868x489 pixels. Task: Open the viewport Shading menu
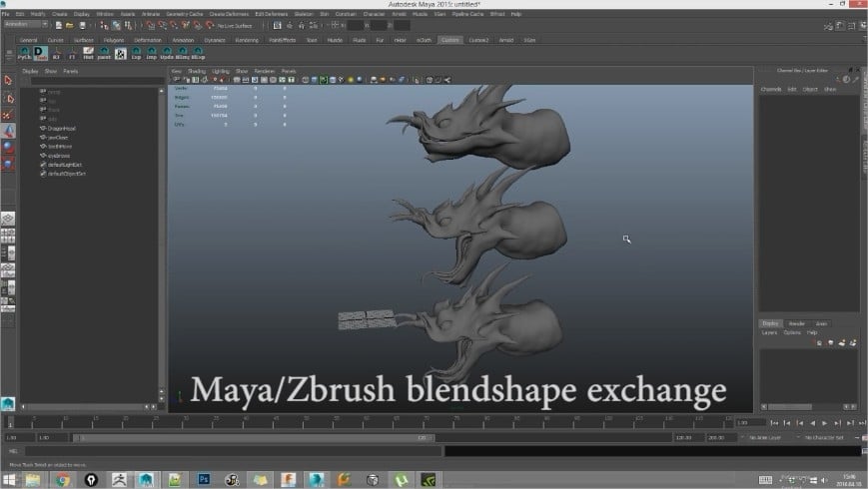tap(197, 72)
